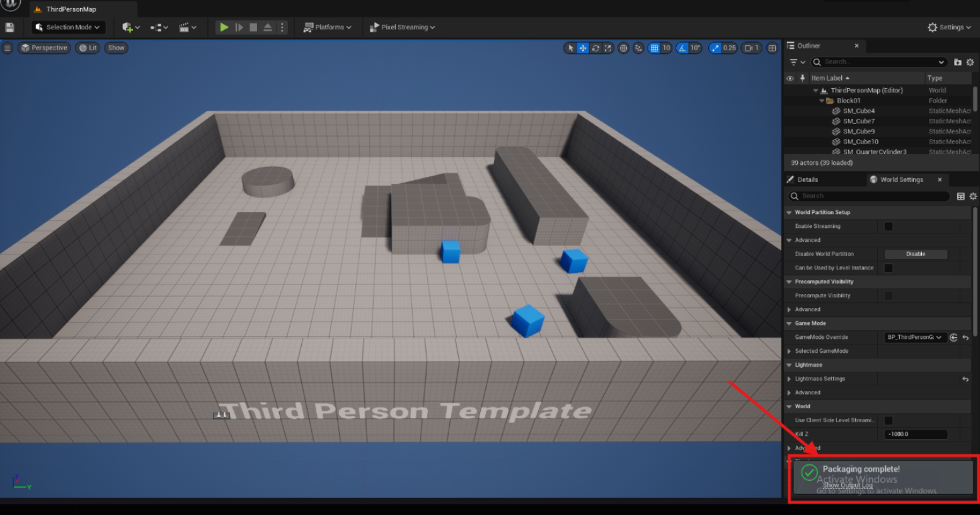Switch to the Details tab
The height and width of the screenshot is (515, 980).
click(807, 179)
